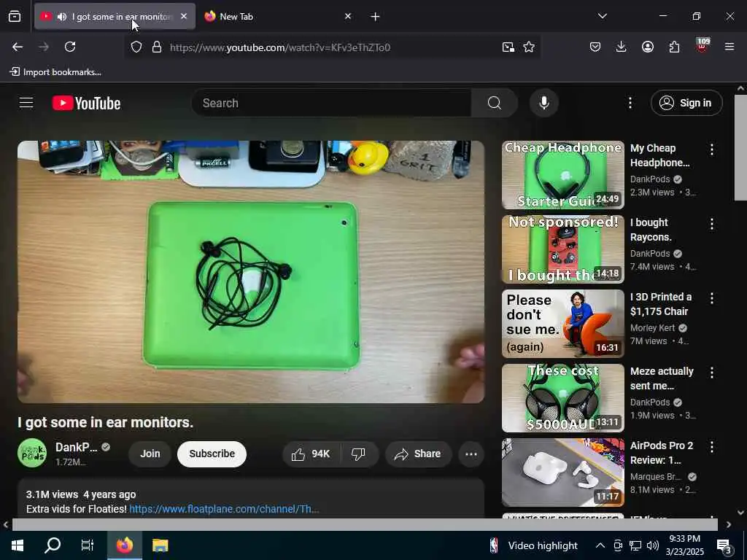The image size is (747, 560).
Task: Open options for '3D Printed Chair' video
Action: coord(712,298)
